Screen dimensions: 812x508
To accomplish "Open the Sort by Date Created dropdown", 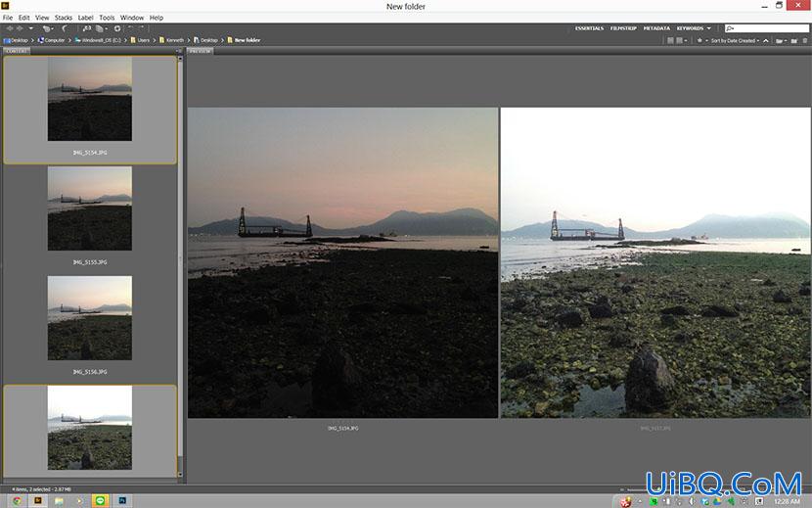I will tap(735, 40).
